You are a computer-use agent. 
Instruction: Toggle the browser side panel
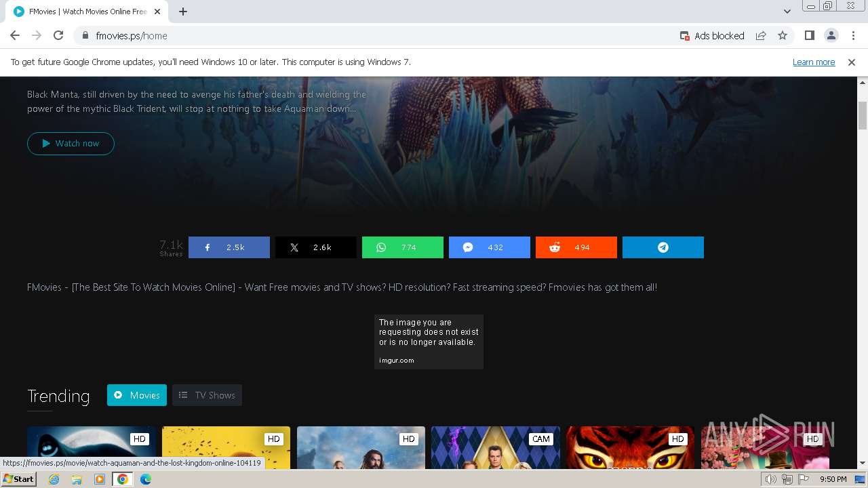coord(809,36)
